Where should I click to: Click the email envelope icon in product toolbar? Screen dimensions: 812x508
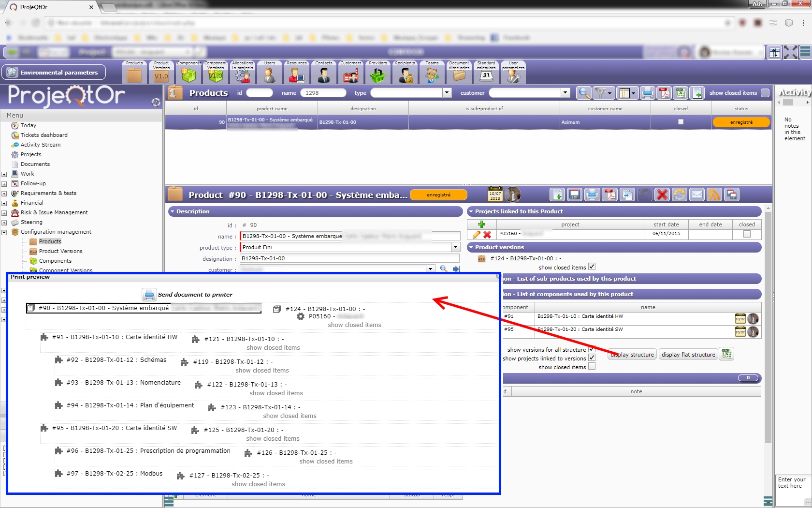696,194
